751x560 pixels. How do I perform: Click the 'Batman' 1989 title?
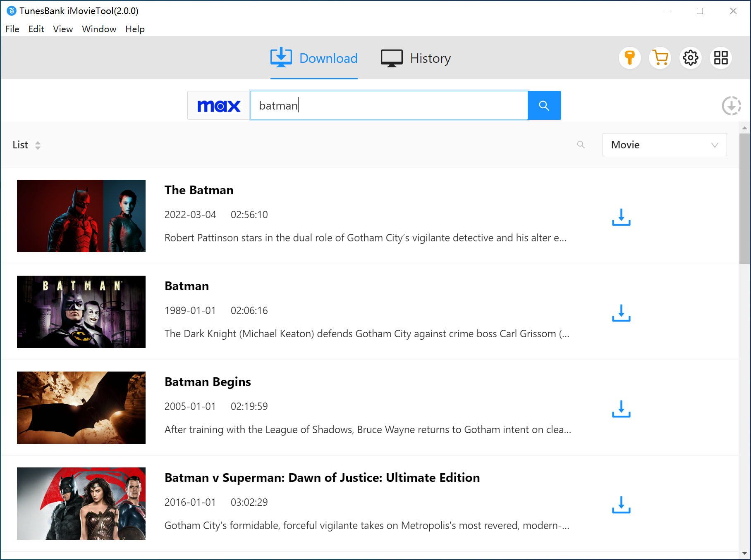point(187,286)
